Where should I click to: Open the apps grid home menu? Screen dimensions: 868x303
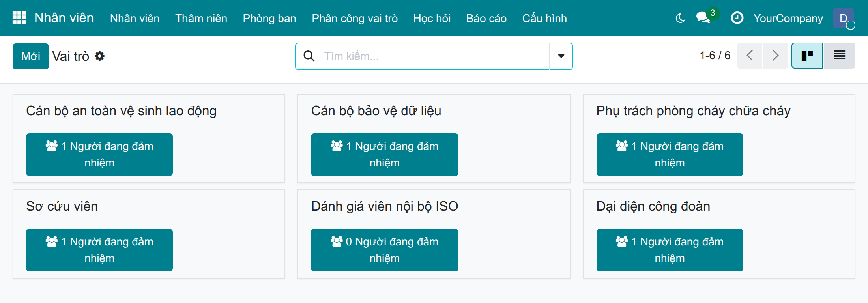[19, 18]
